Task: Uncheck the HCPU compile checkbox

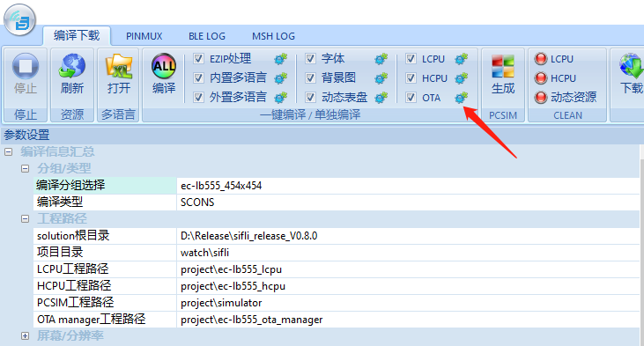Action: [x=411, y=78]
